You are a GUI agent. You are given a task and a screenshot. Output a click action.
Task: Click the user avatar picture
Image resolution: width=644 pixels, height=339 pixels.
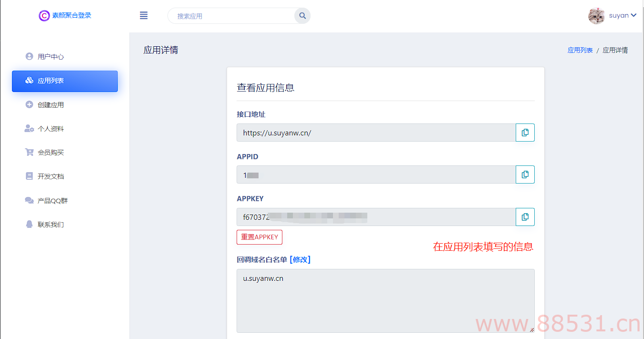point(596,16)
